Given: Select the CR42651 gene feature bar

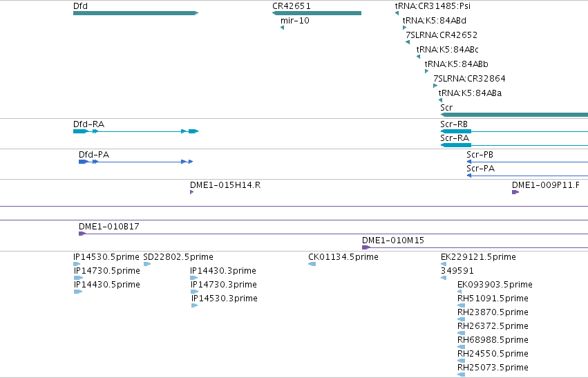Looking at the screenshot, I should tap(316, 13).
